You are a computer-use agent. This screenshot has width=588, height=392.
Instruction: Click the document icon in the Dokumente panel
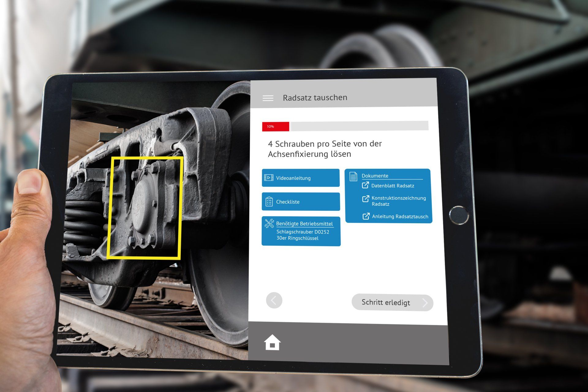353,176
